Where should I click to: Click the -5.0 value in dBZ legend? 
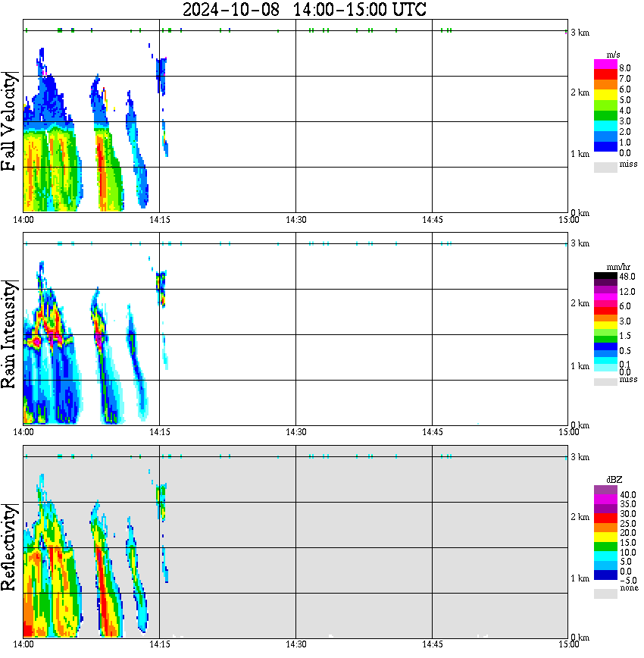point(628,581)
